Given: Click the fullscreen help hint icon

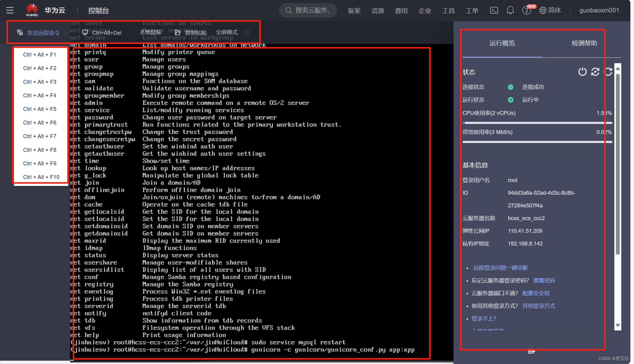Looking at the screenshot, I should (x=247, y=33).
